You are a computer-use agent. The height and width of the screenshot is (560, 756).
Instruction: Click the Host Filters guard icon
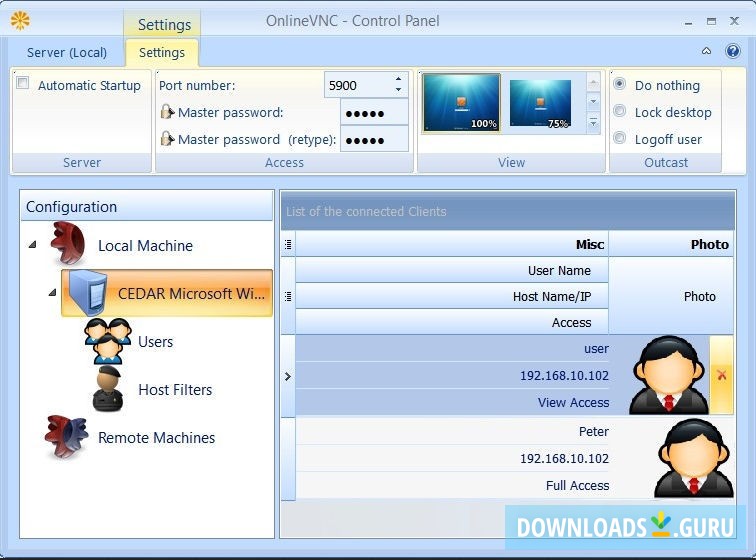point(108,389)
